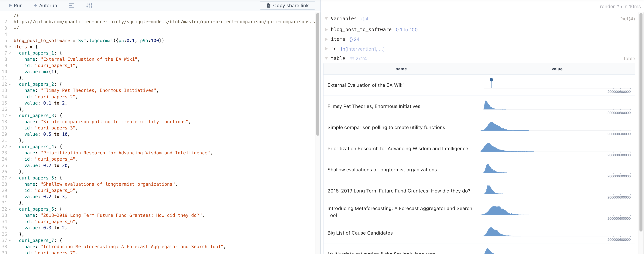Click the table grid icon next to 2x24
The image size is (644, 254).
352,59
